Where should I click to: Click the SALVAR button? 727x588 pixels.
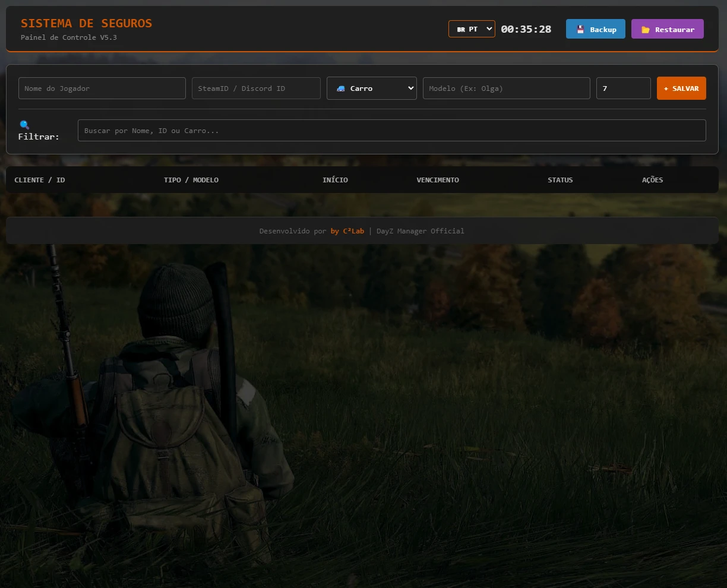coord(681,88)
